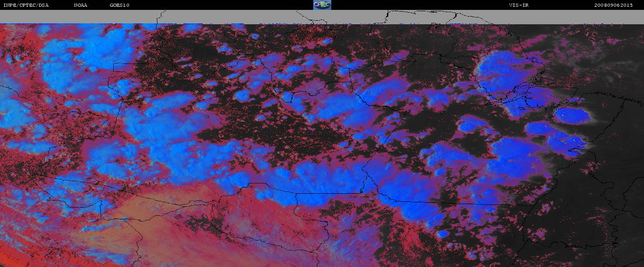Click the NOAA label in header

[80, 5]
